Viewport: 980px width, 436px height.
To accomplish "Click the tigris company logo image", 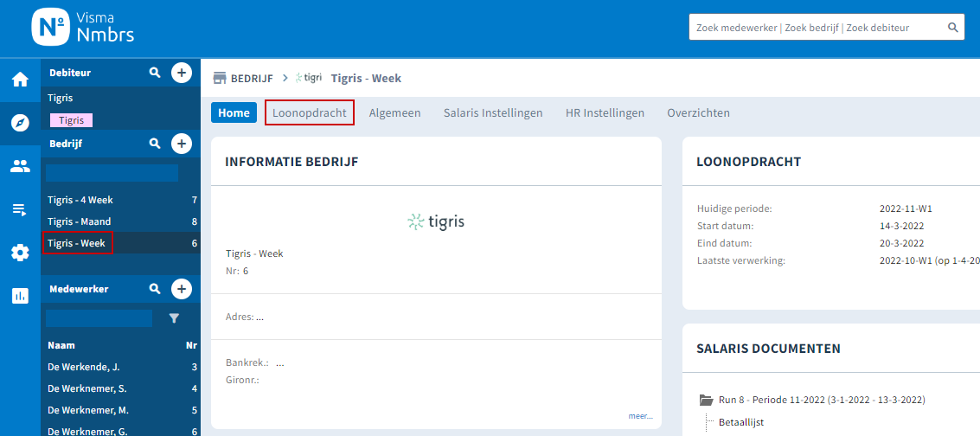I will (436, 221).
